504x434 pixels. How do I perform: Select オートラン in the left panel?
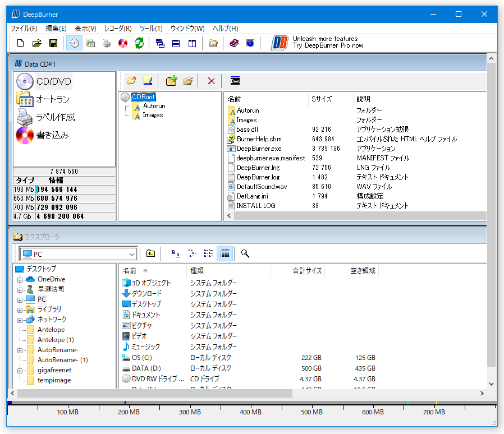[43, 99]
